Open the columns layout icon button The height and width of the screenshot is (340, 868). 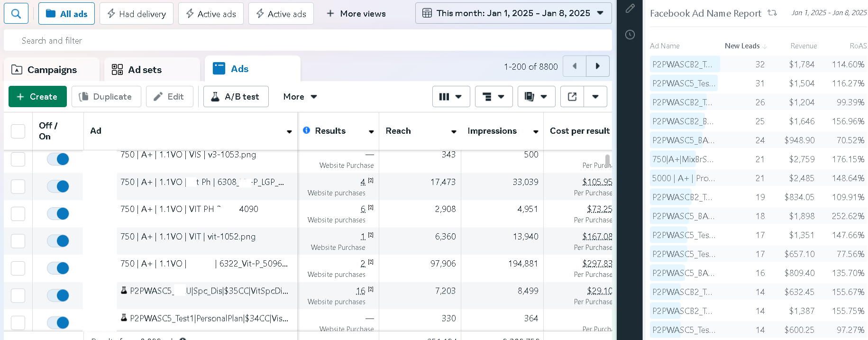451,97
